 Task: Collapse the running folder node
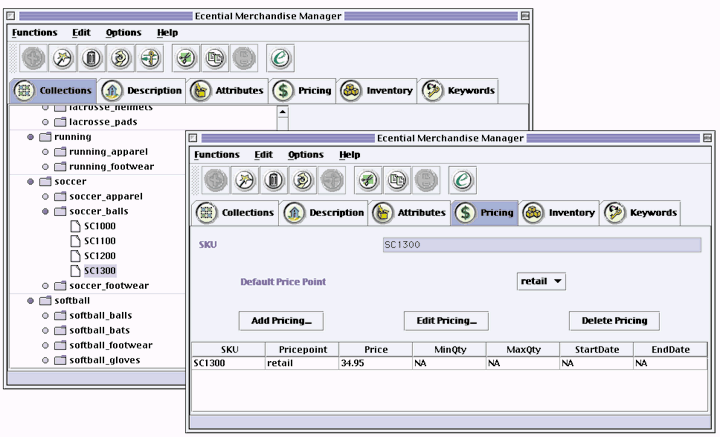pyautogui.click(x=30, y=137)
